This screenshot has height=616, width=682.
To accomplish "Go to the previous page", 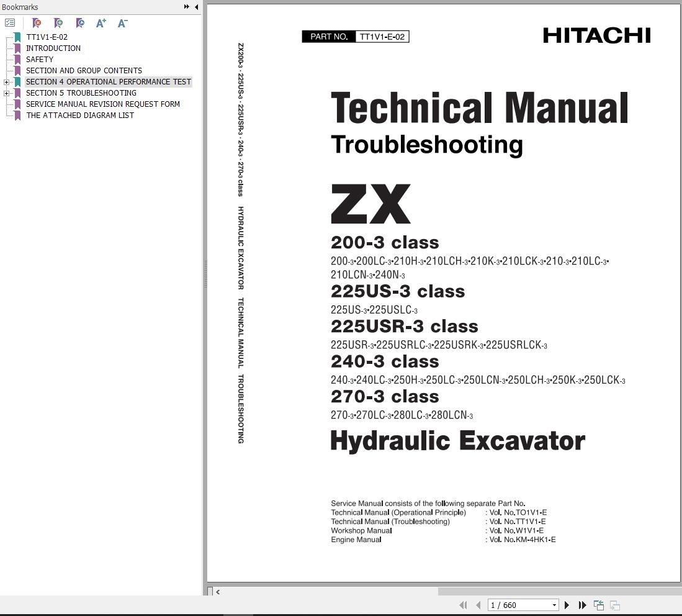I will click(x=478, y=605).
